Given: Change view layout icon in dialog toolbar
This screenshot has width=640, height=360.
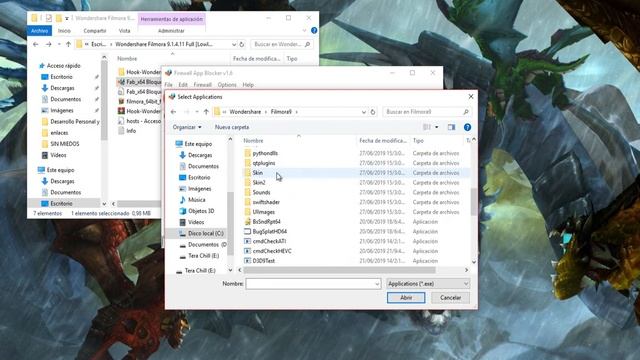Looking at the screenshot, I should coord(427,127).
